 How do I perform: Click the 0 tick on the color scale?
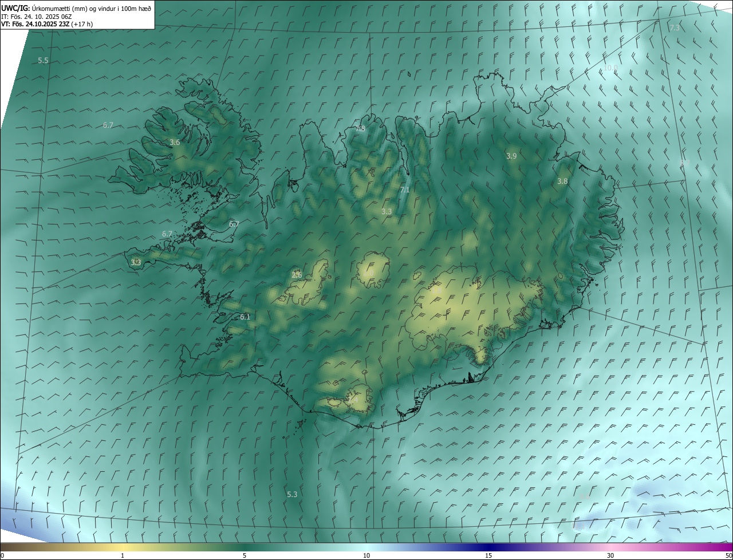tap(2, 555)
